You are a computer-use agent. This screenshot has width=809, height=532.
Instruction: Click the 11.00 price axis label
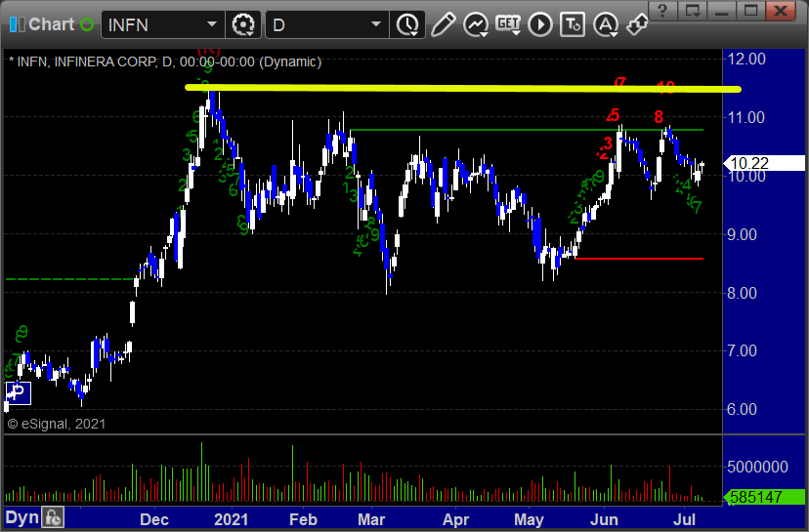pyautogui.click(x=746, y=117)
